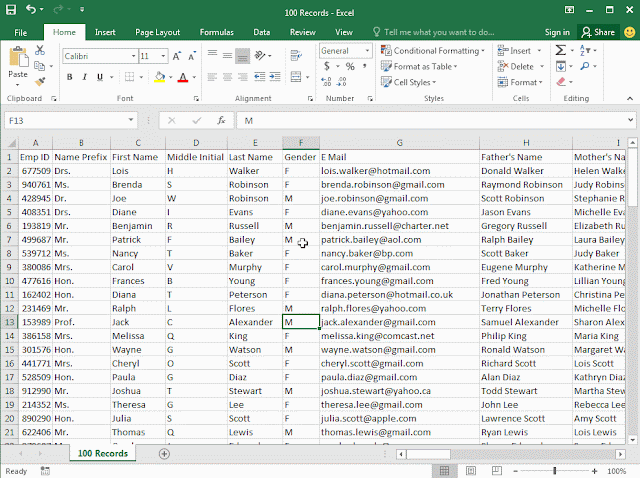Viewport: 640px width, 478px height.
Task: Click Increase Decimal icon
Action: (326, 82)
